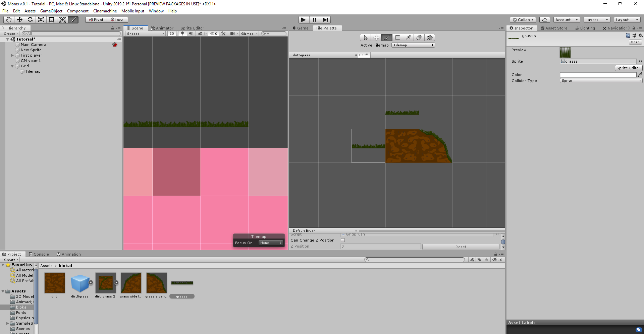Open the Inspector gear settings menu
644x334 pixels.
pos(640,36)
